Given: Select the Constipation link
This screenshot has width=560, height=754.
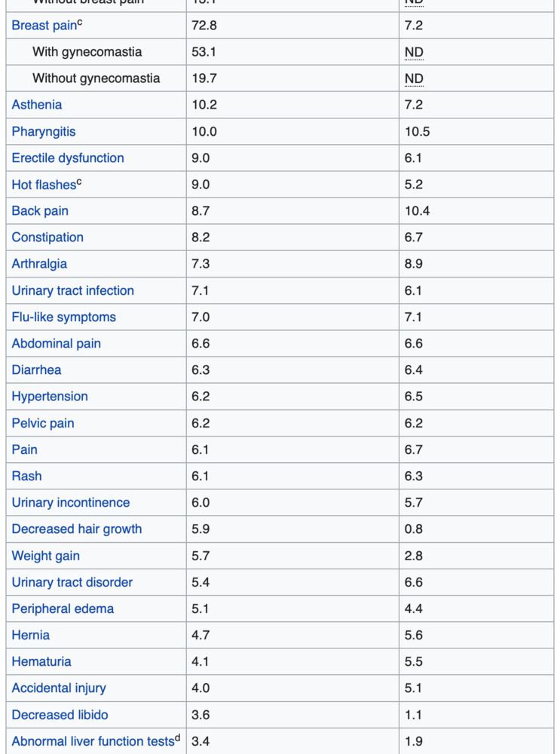Looking at the screenshot, I should [47, 238].
